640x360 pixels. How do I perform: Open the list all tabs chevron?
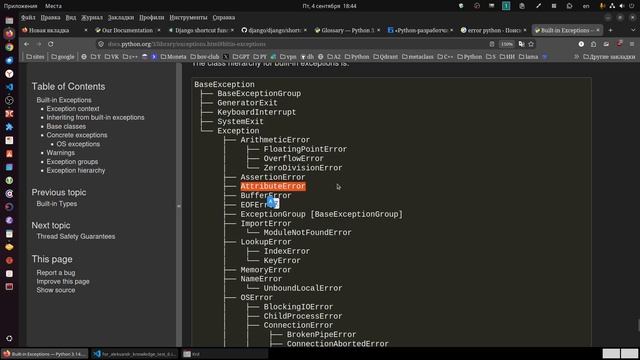[x=633, y=30]
